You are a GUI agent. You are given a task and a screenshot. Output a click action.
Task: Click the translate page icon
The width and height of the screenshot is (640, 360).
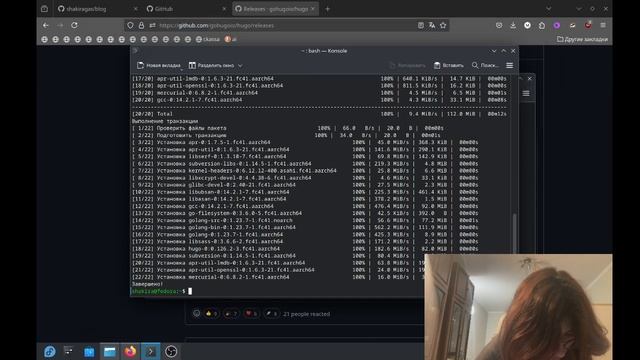[431, 25]
